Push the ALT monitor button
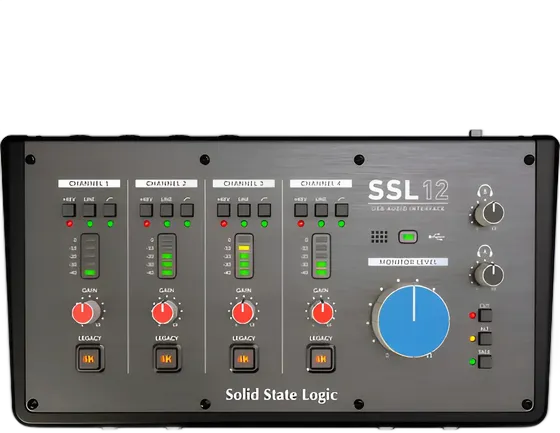The width and height of the screenshot is (560, 433). point(485,338)
